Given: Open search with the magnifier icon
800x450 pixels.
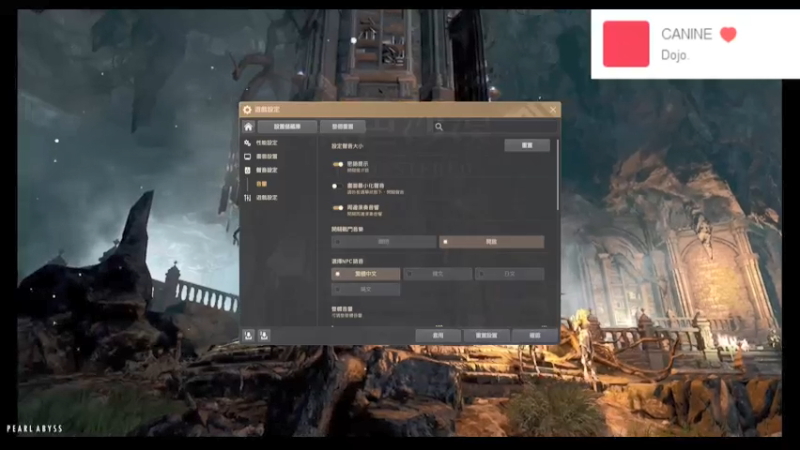Looking at the screenshot, I should point(439,127).
